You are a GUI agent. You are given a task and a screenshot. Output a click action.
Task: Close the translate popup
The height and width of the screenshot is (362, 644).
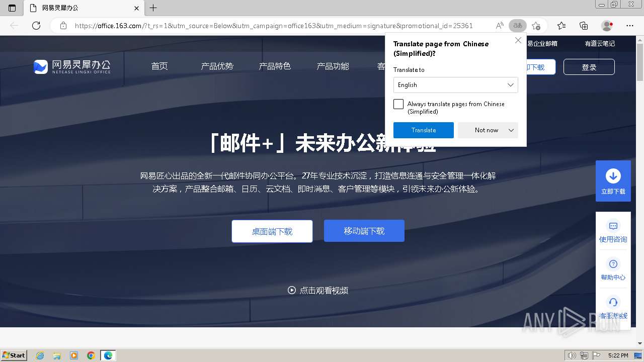click(518, 40)
